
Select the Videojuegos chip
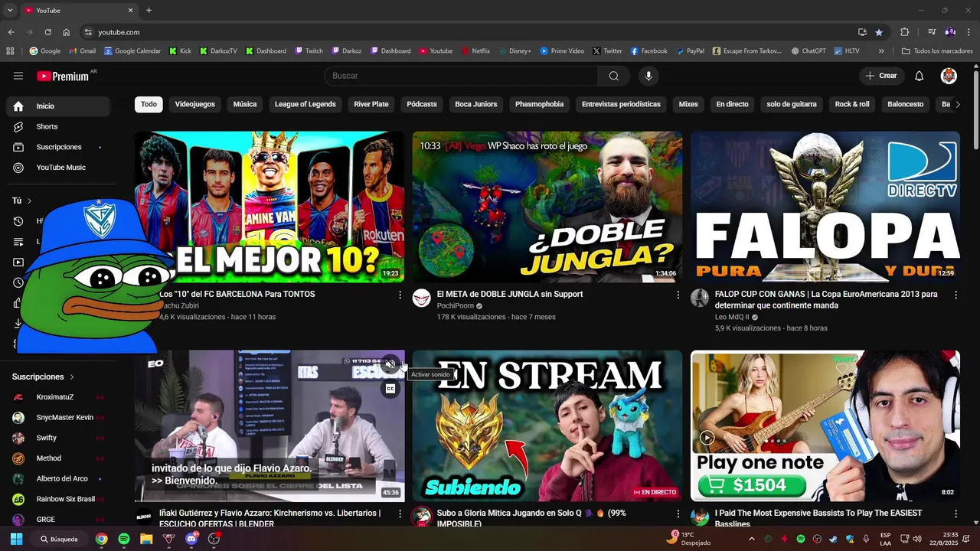(195, 104)
